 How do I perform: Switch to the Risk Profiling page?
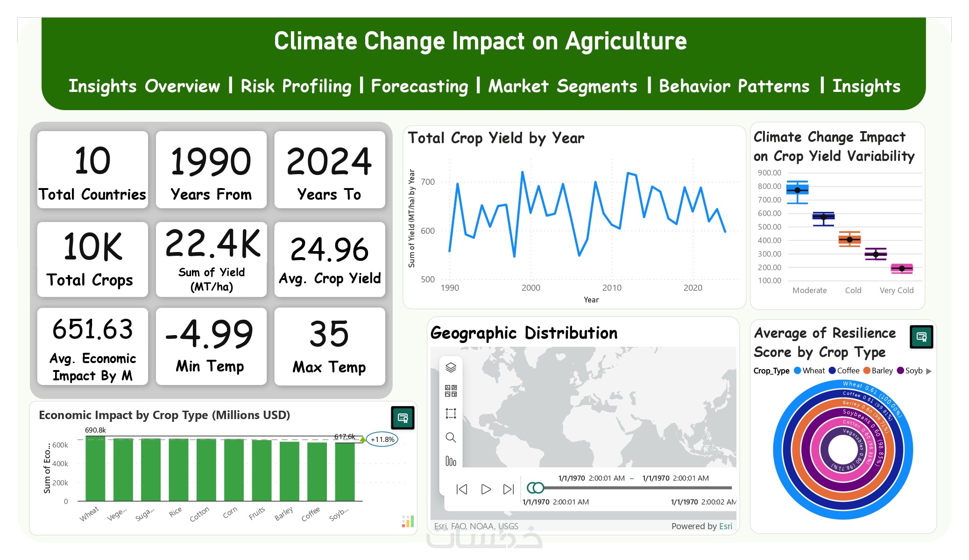coord(296,86)
